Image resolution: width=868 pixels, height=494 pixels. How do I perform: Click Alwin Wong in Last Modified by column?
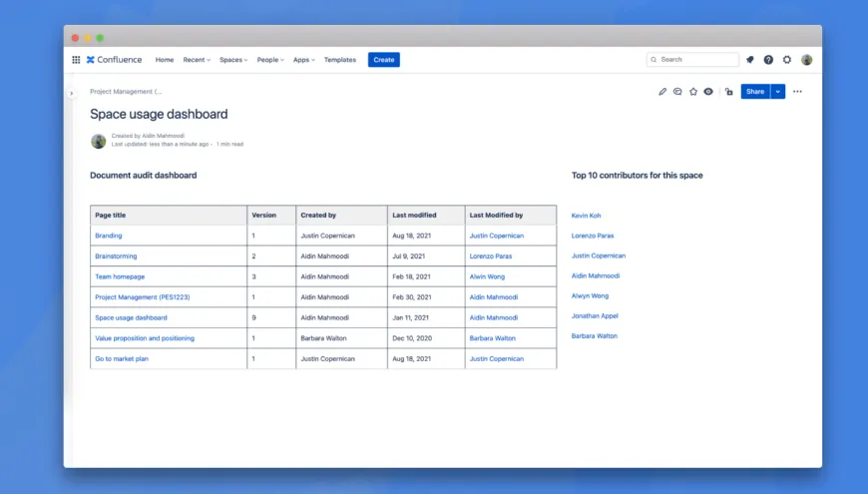(487, 276)
